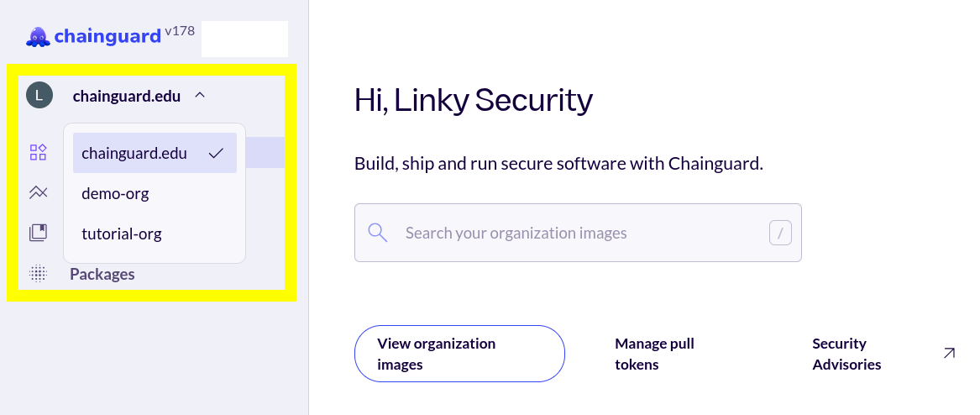Click the checkmark beside chainguard.edu
980x415 pixels.
pyautogui.click(x=216, y=153)
